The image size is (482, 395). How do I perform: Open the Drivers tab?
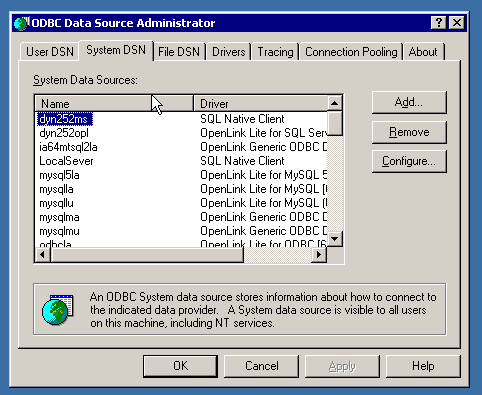pos(229,52)
